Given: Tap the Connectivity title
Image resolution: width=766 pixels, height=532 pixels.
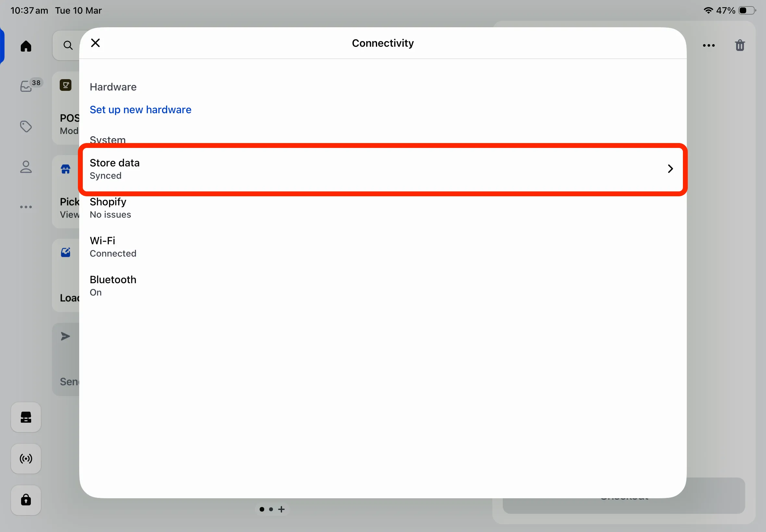Looking at the screenshot, I should 382,43.
